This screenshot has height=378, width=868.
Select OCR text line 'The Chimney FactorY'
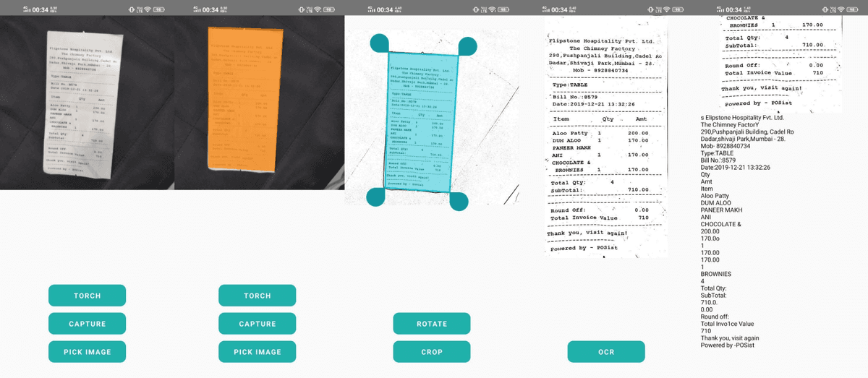pos(731,124)
